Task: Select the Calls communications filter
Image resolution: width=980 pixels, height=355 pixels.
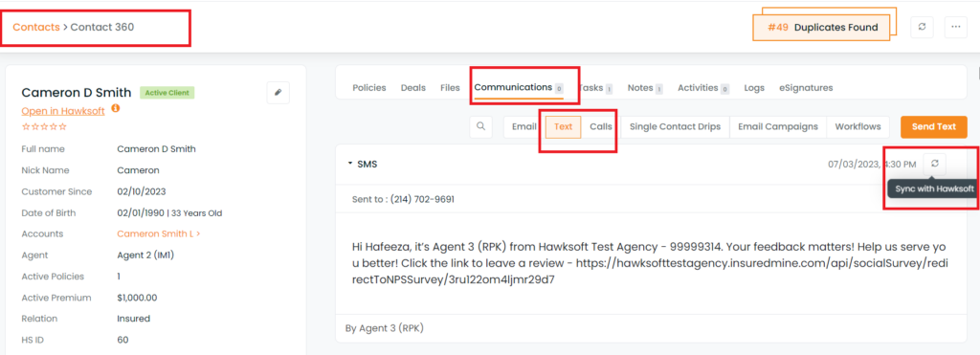Action: 601,126
